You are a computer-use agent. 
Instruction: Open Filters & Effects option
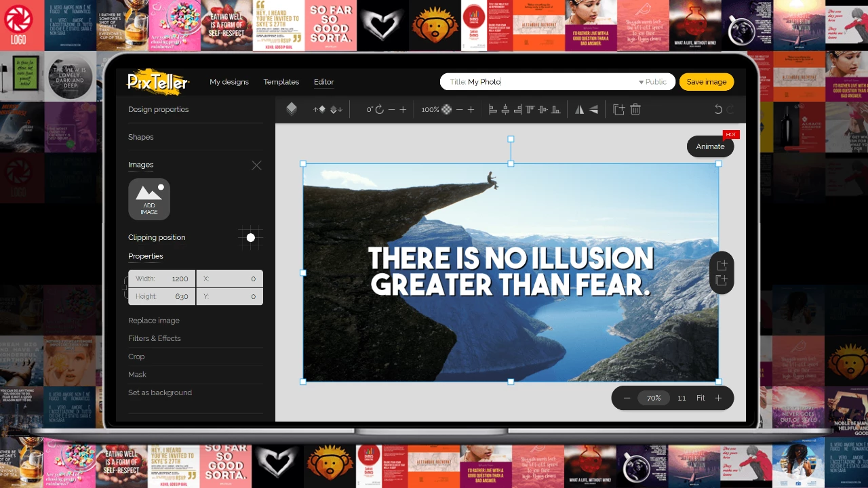(155, 338)
